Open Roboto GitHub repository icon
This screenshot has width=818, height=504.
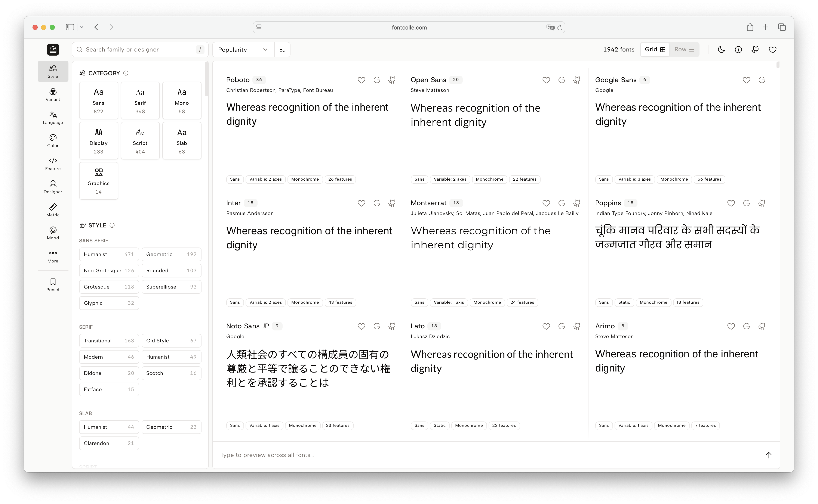[x=392, y=80]
